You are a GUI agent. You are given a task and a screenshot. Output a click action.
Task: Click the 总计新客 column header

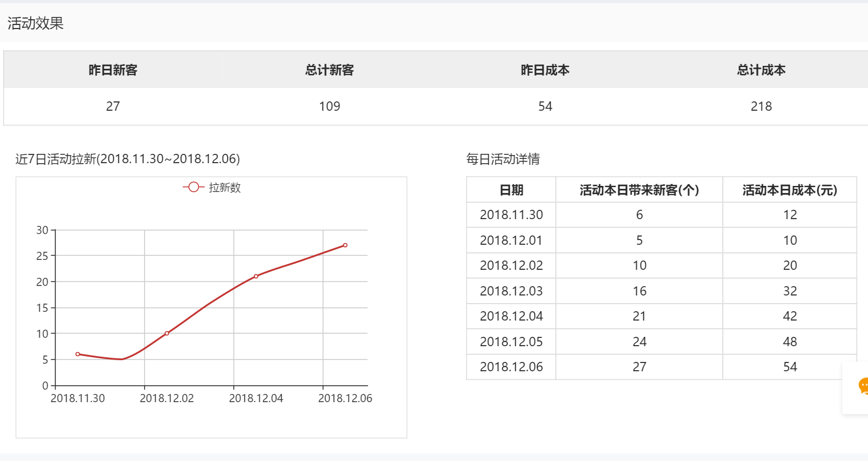[x=330, y=70]
